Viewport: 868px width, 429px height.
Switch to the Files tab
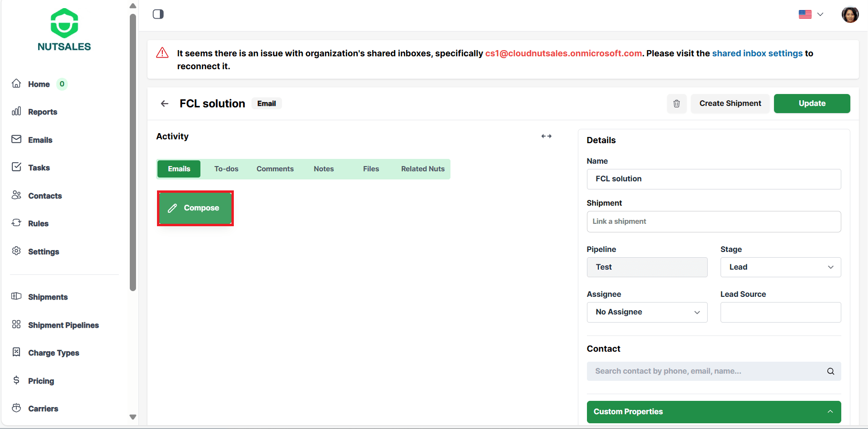[x=371, y=169]
